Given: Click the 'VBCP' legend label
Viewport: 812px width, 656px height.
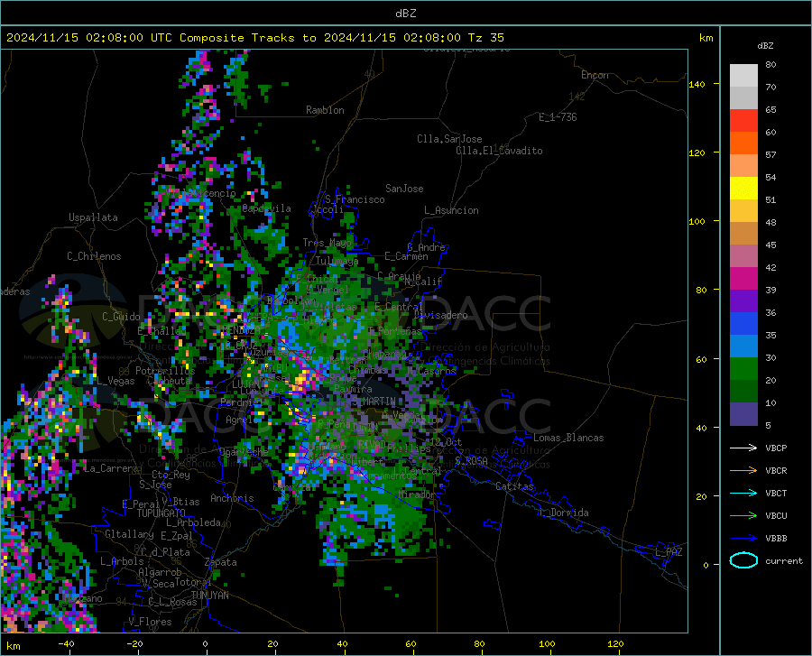Looking at the screenshot, I should (x=776, y=448).
